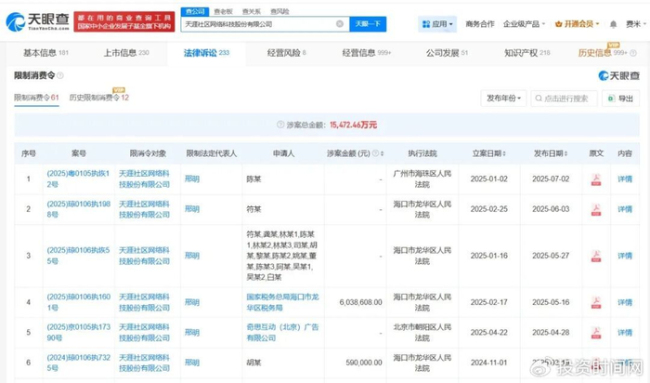Click the blue 天眼一下 search button
This screenshot has height=383, width=650.
pyautogui.click(x=368, y=24)
